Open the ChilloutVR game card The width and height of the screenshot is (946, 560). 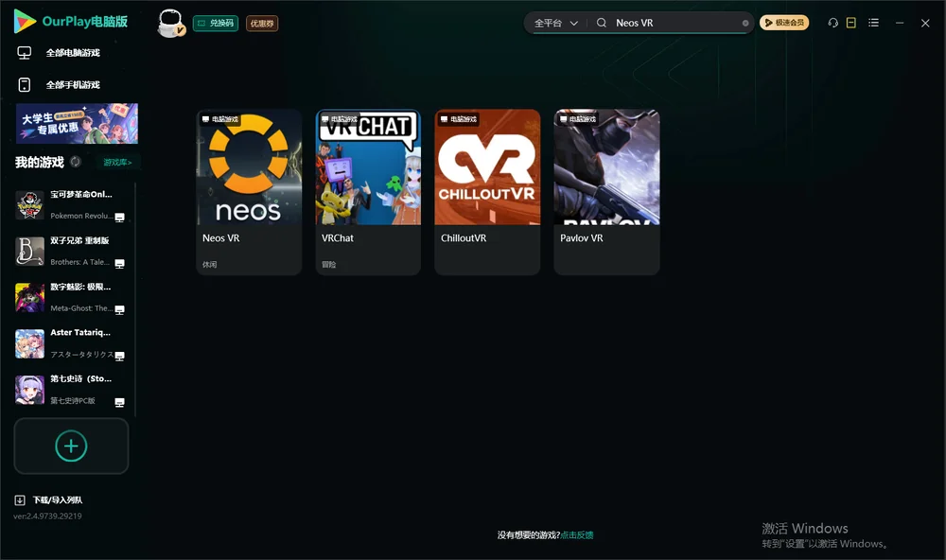tap(487, 192)
